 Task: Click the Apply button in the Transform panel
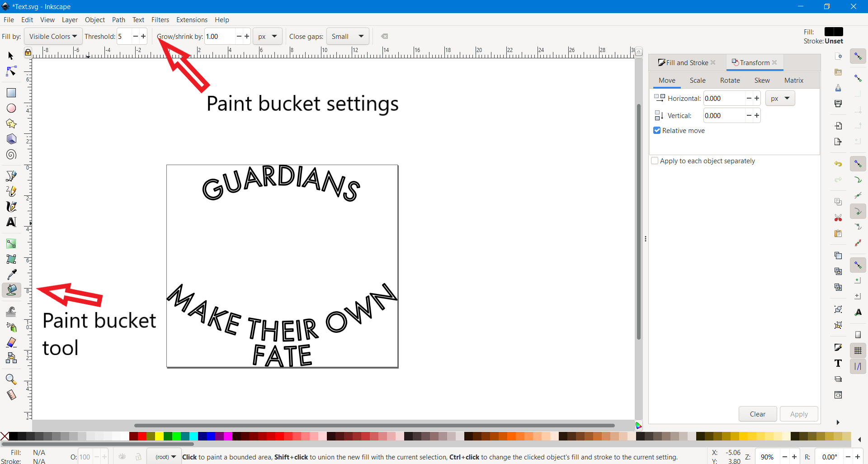[x=799, y=414]
